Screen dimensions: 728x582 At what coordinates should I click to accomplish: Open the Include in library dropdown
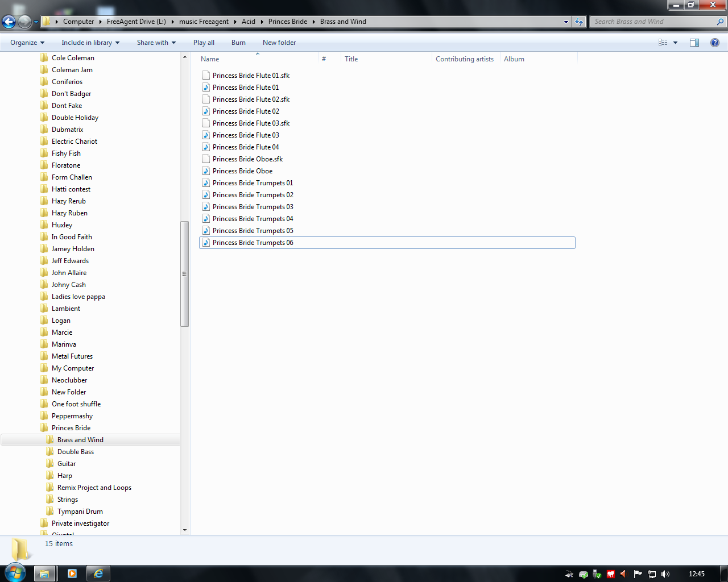(90, 43)
